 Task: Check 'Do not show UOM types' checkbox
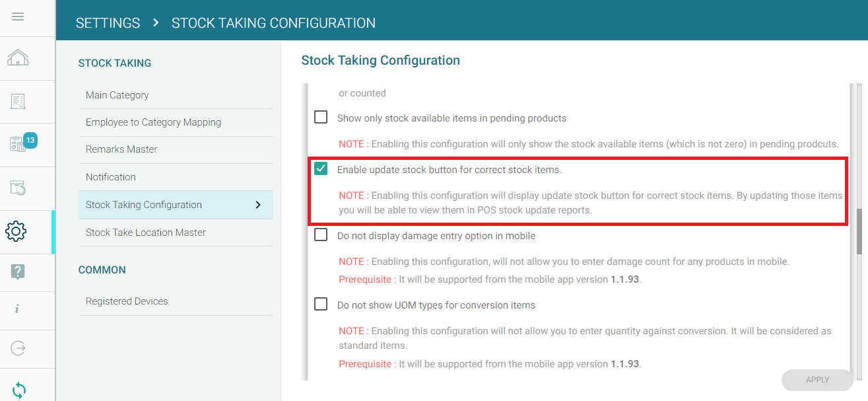click(x=321, y=305)
